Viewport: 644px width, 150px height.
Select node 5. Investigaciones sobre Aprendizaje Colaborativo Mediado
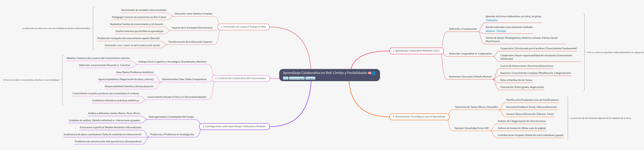point(234,126)
